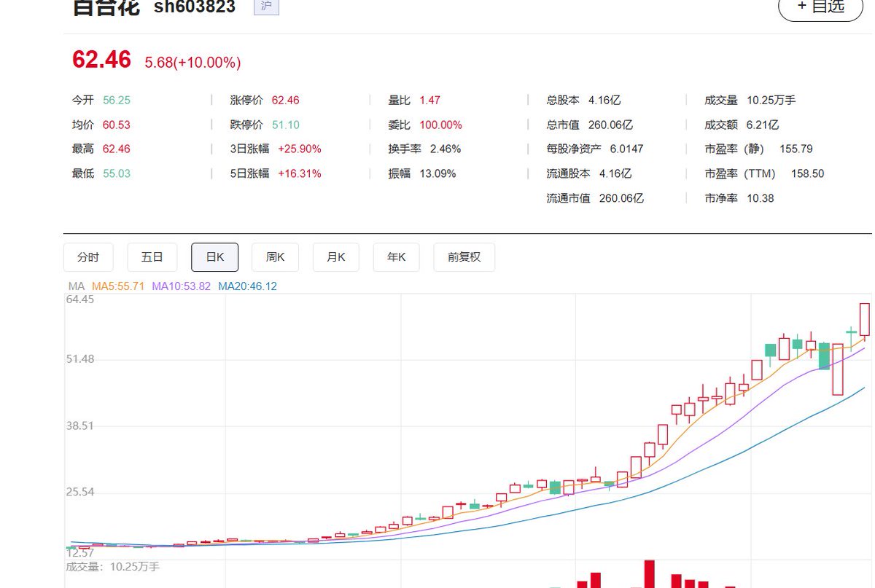Switch to 分时 chart tab
The height and width of the screenshot is (588, 875).
point(88,257)
